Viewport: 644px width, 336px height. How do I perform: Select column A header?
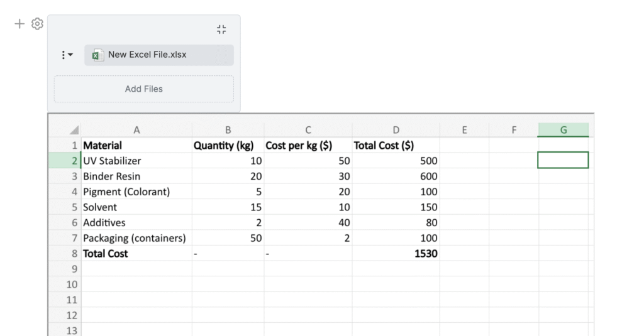coord(136,130)
